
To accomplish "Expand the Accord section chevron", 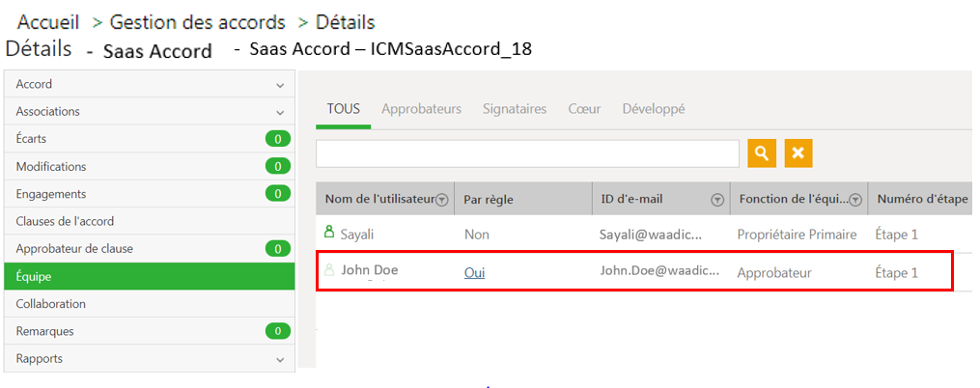I will pos(280,85).
